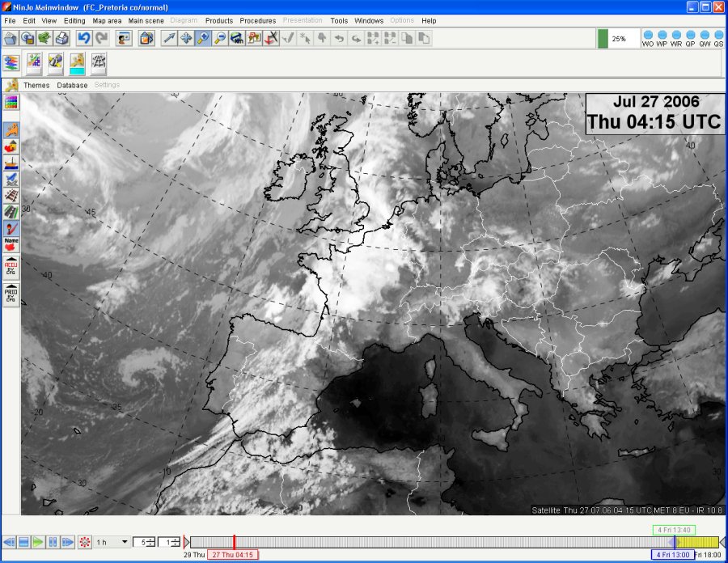
Task: Open the Tools menu
Action: (339, 20)
